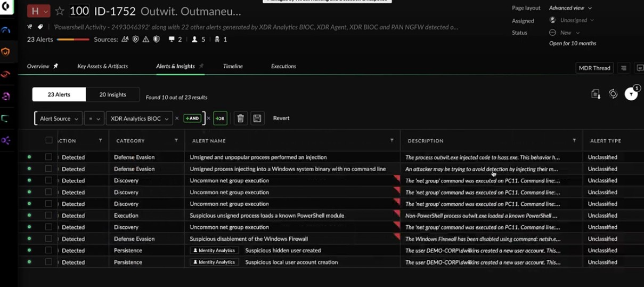Click the hosts monitor icon showing 2
The width and height of the screenshot is (644, 287).
pos(172,39)
